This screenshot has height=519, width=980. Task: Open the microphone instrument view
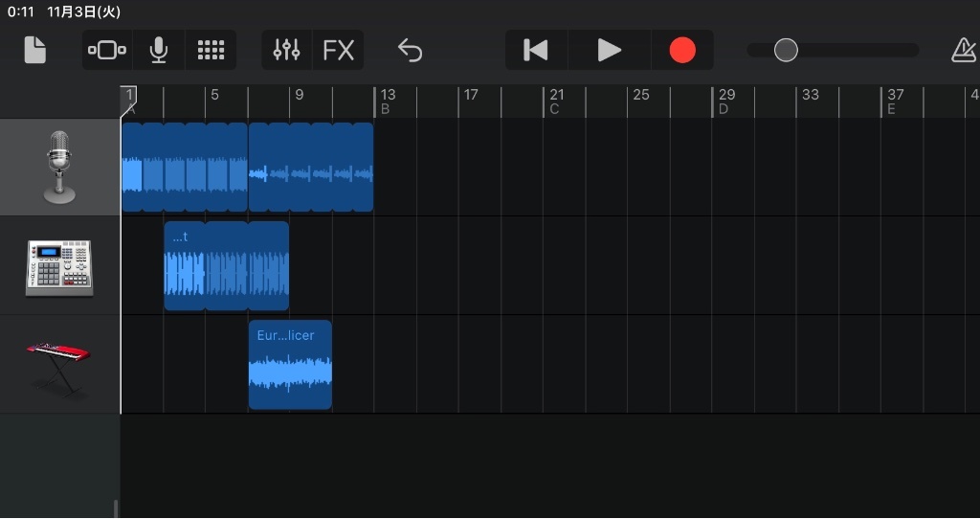click(x=159, y=50)
